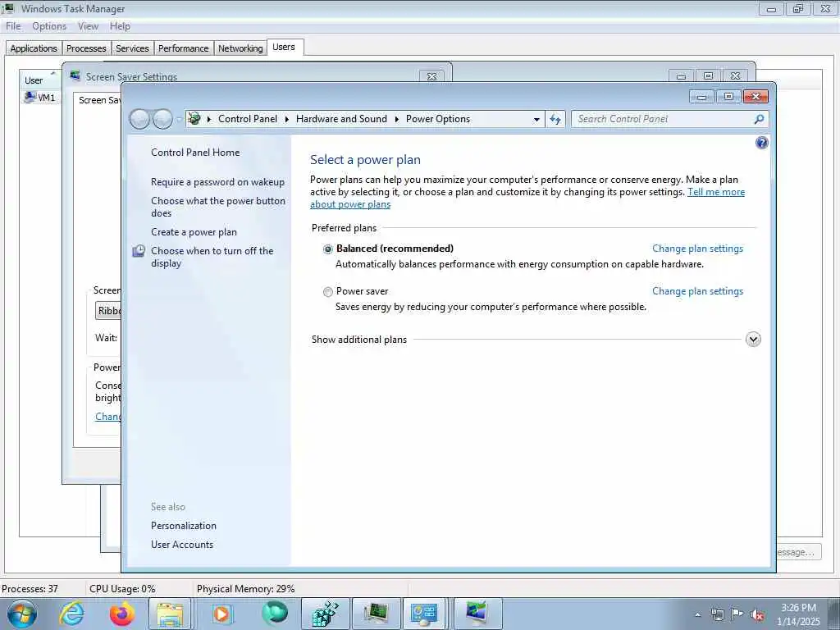The image size is (840, 630).
Task: Switch to the Networking tab in Task Manager
Action: [240, 48]
